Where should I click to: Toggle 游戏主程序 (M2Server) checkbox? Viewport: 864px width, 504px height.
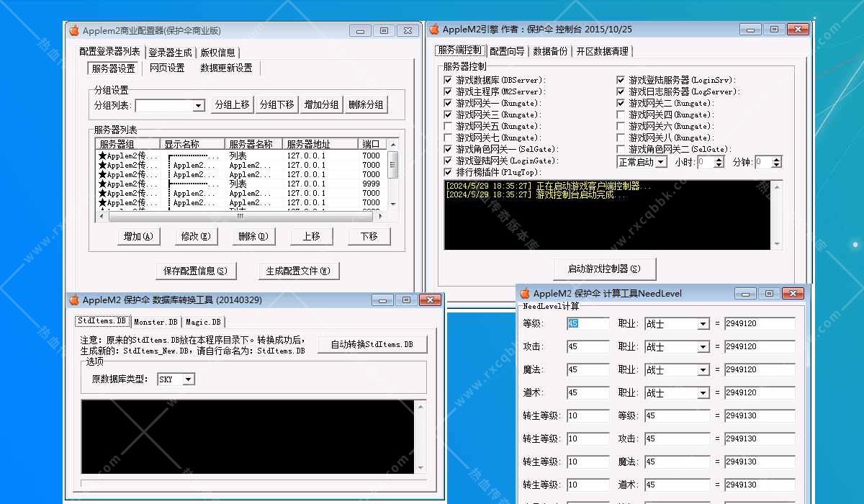(449, 91)
